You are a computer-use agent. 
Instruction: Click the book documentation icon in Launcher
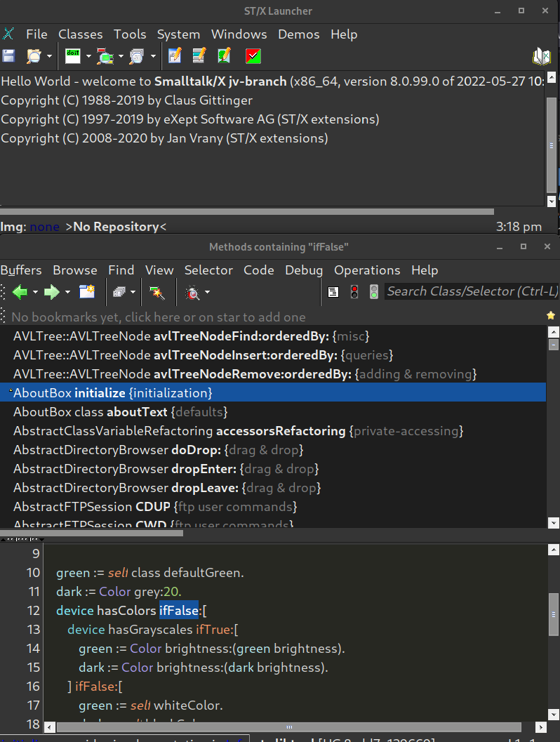[x=542, y=56]
